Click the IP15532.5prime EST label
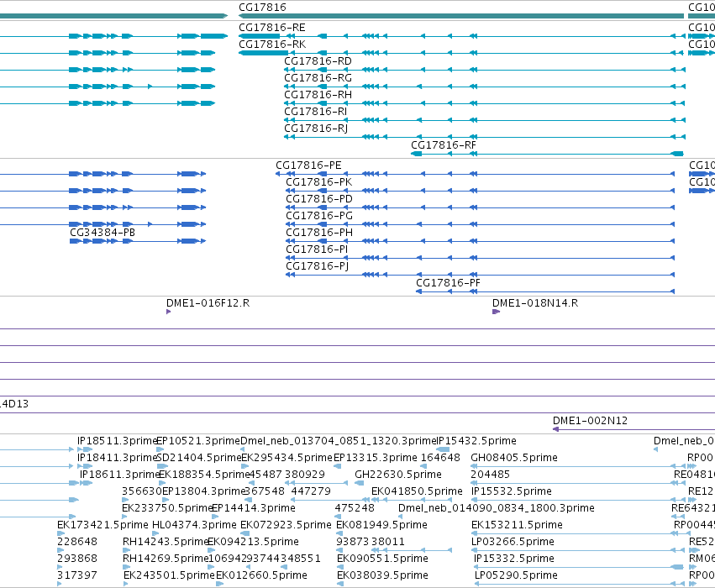715x588 pixels. pyautogui.click(x=511, y=491)
